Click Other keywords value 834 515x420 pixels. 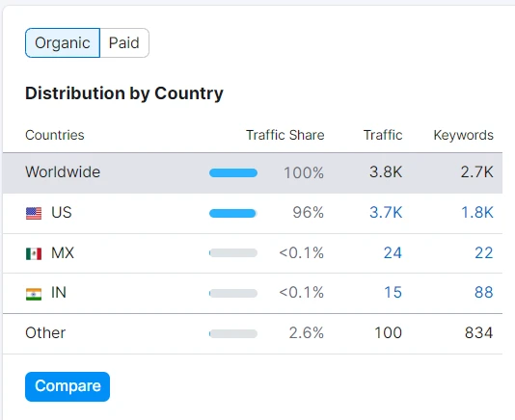pos(479,333)
